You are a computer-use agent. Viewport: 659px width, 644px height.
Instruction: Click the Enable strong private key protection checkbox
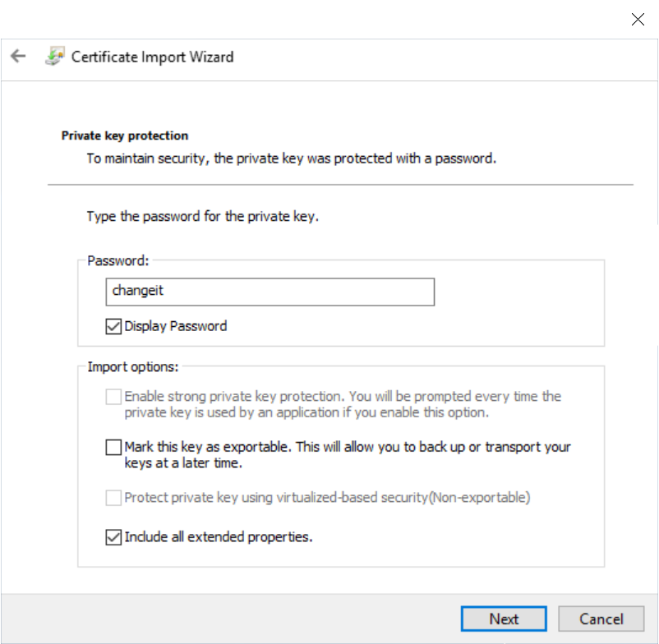pos(113,397)
